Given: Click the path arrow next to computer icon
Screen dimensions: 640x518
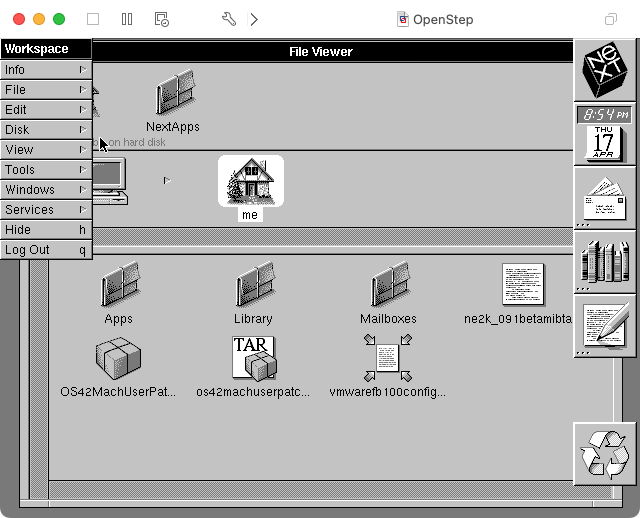Looking at the screenshot, I should [167, 180].
